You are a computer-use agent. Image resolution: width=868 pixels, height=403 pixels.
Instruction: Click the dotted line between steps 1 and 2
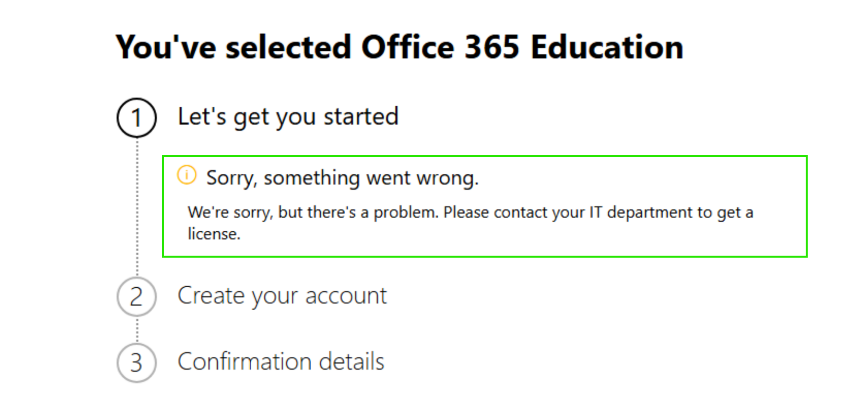click(x=137, y=208)
